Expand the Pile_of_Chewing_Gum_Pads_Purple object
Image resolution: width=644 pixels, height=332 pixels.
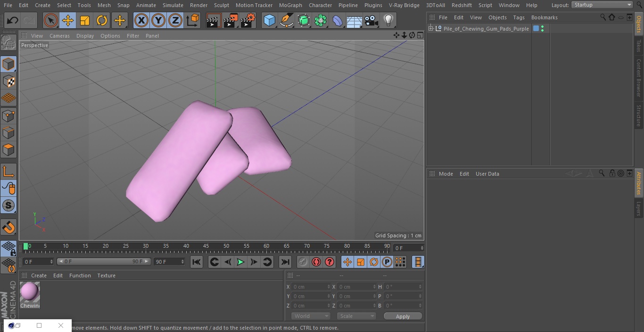click(430, 29)
